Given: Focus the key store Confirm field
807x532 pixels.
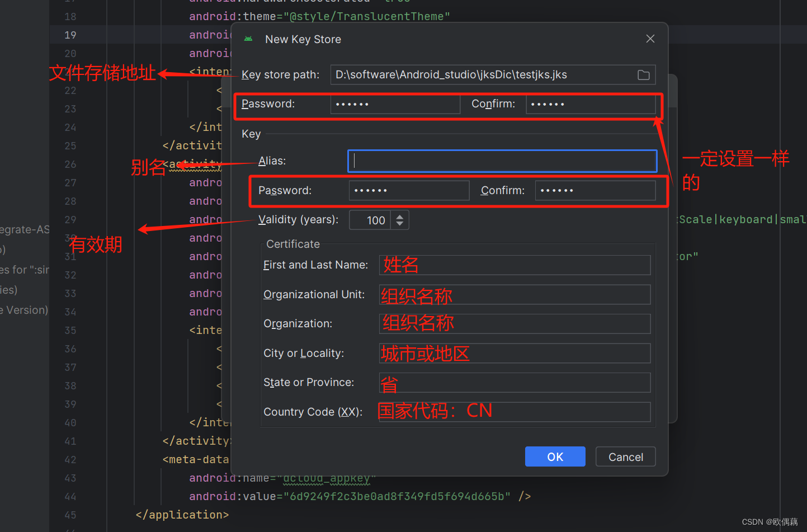Looking at the screenshot, I should pos(591,104).
